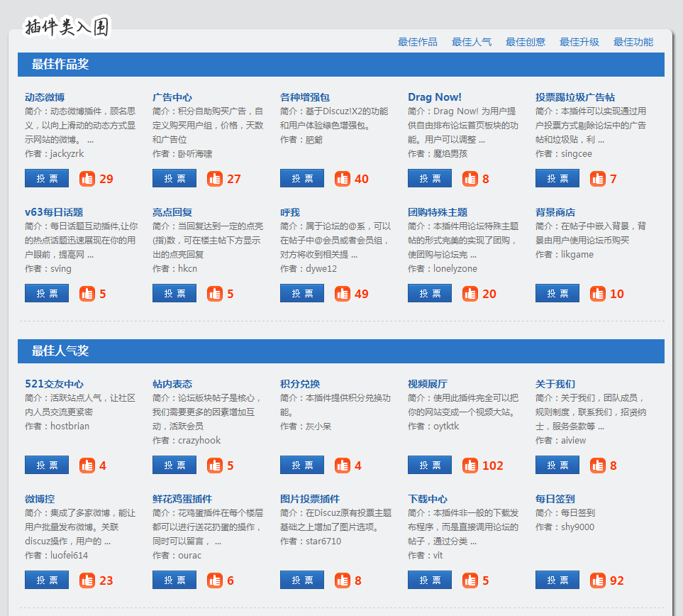Image resolution: width=683 pixels, height=616 pixels.
Task: Click the thumbs-up icon for 关于我们
Action: pos(598,466)
